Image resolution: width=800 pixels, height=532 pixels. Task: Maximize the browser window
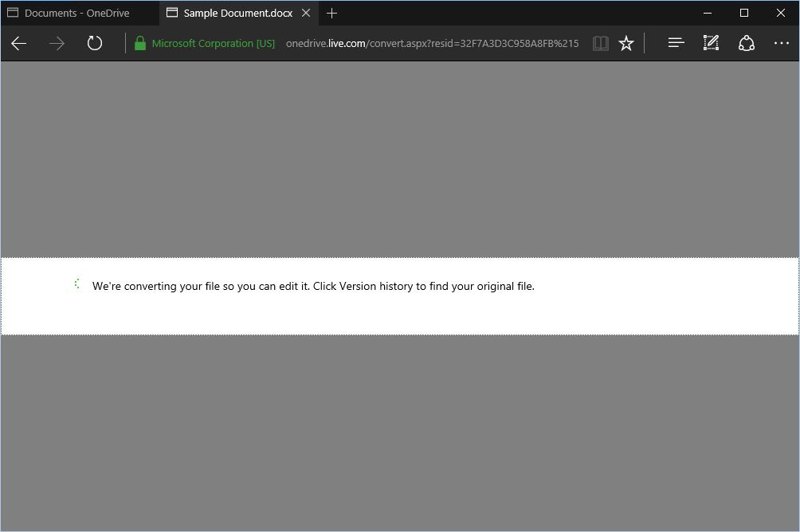tap(744, 14)
